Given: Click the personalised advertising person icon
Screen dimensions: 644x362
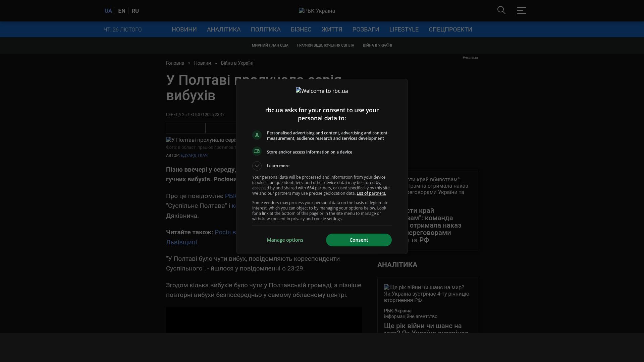Looking at the screenshot, I should (257, 135).
